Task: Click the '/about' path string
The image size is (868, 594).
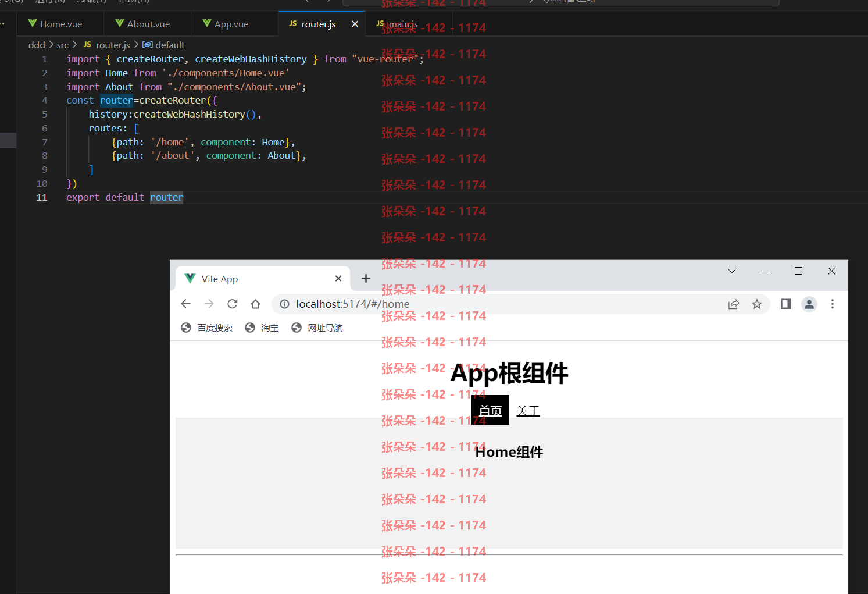Action: (x=173, y=155)
